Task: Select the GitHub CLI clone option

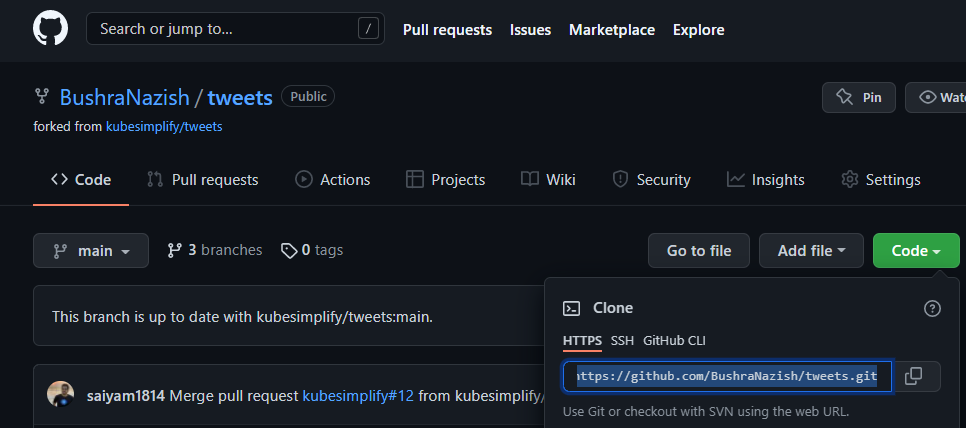Action: (x=674, y=341)
